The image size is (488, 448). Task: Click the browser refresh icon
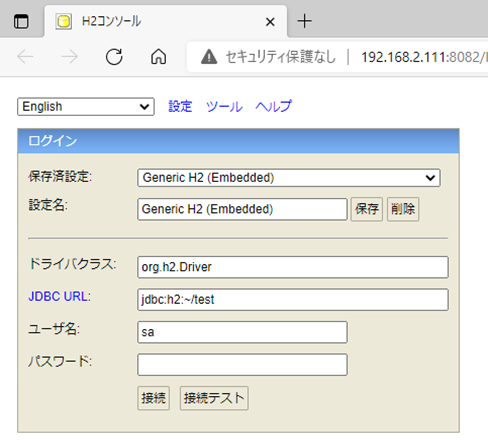114,57
